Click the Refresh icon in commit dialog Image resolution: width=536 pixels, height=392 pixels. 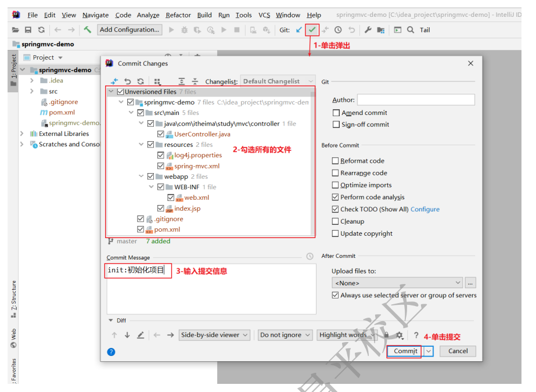click(141, 81)
